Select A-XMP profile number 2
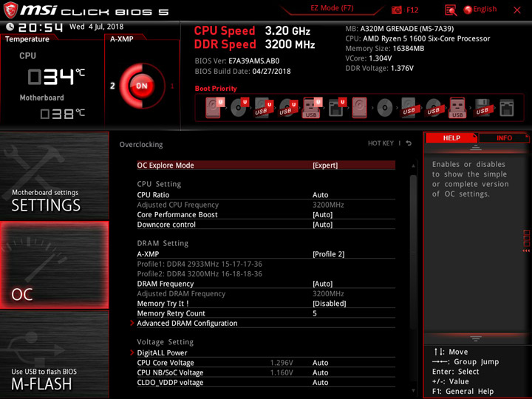This screenshot has width=532, height=399. click(x=112, y=86)
